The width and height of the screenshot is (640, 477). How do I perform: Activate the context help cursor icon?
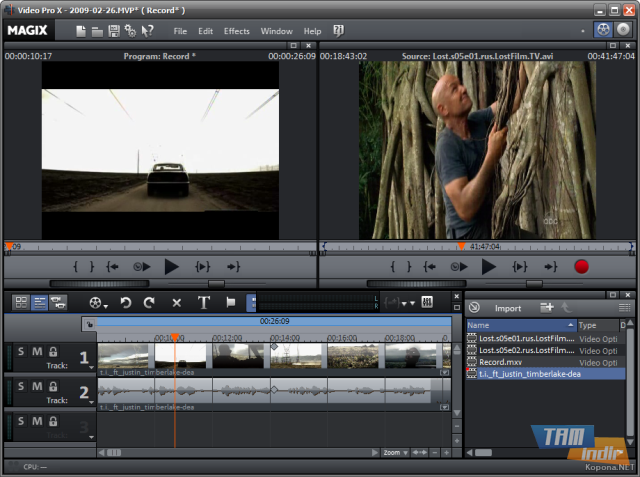coord(147,31)
